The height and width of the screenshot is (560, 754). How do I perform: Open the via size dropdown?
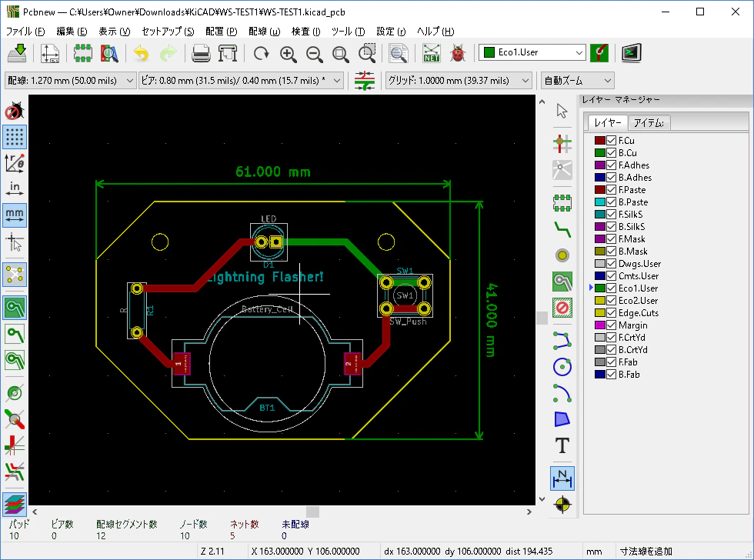pos(242,80)
